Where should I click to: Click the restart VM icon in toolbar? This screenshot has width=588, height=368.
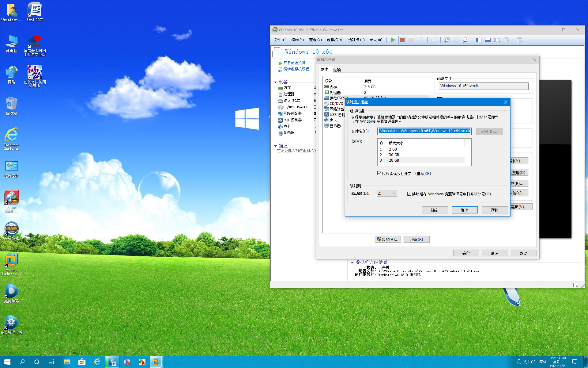click(x=421, y=40)
